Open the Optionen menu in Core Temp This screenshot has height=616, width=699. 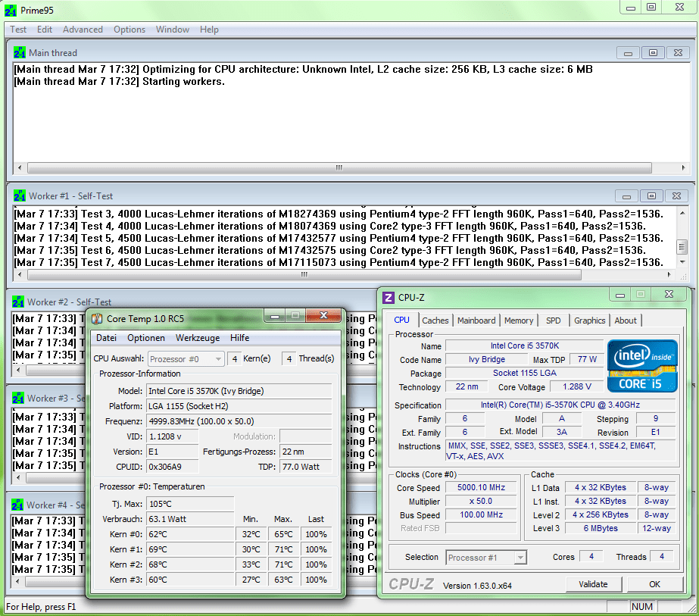(x=145, y=338)
